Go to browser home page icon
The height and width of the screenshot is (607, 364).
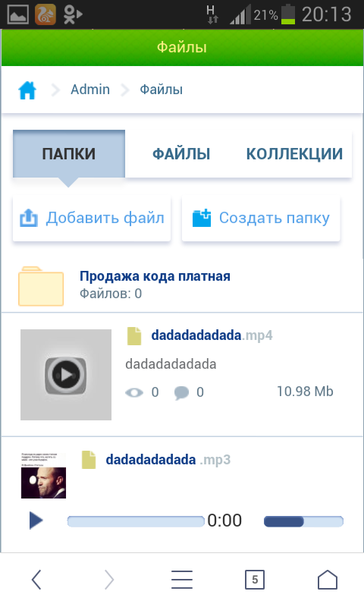(x=328, y=580)
